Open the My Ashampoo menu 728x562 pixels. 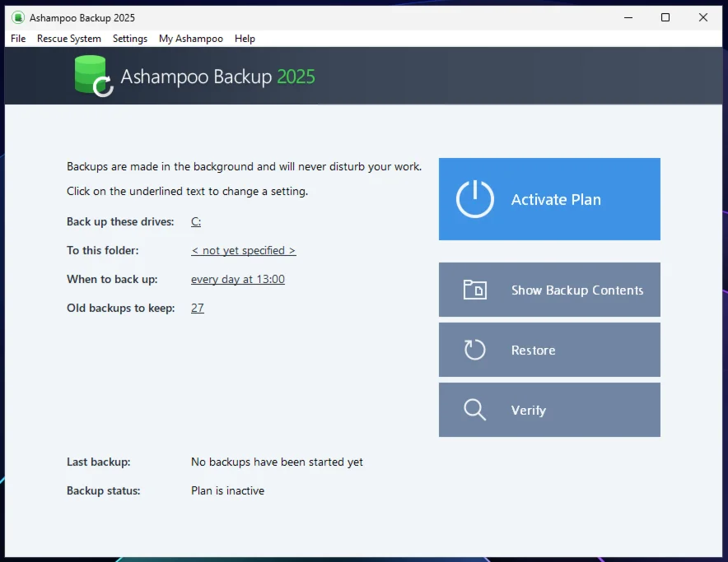coord(191,39)
